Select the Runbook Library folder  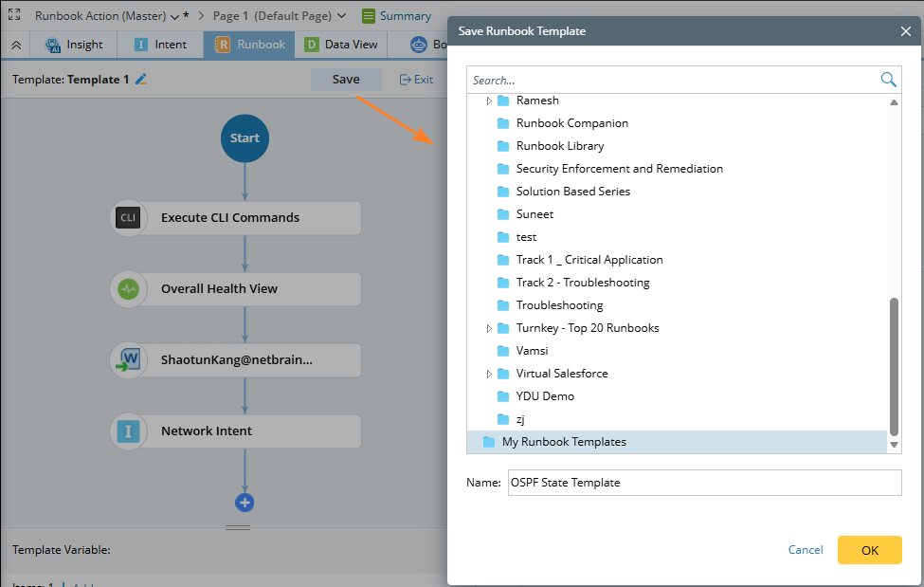pyautogui.click(x=559, y=146)
